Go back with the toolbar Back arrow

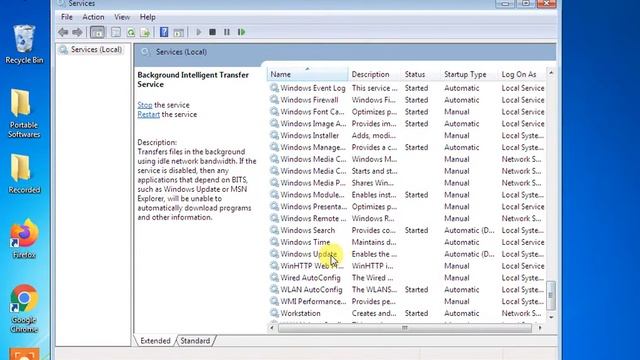pos(63,32)
